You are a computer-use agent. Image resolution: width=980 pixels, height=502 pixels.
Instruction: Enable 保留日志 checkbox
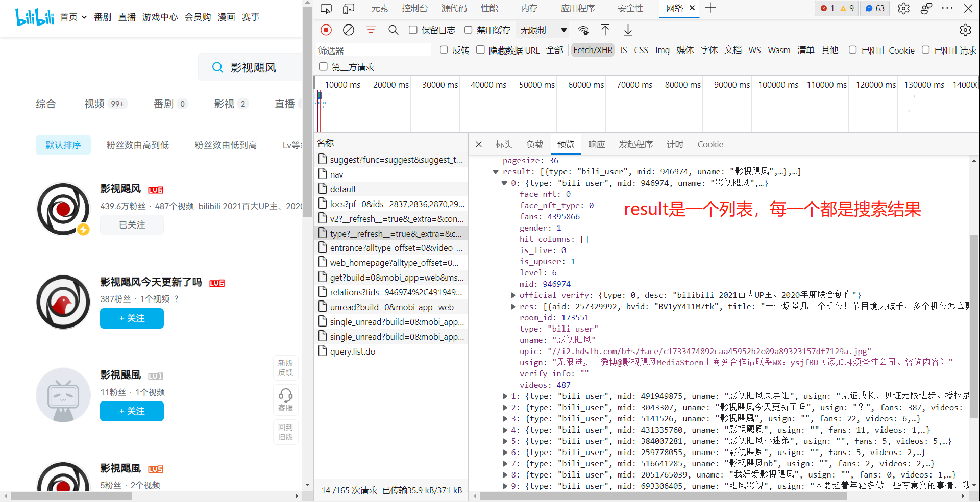pos(413,30)
